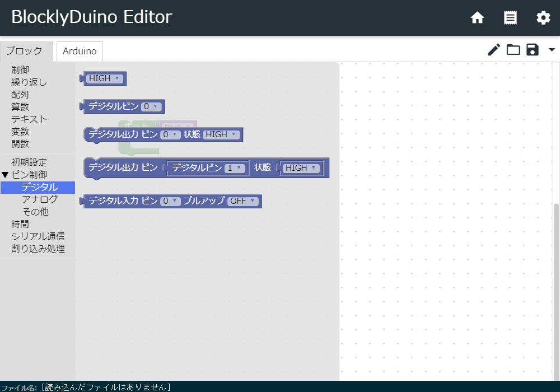
Task: Click the home icon in header
Action: pyautogui.click(x=477, y=18)
